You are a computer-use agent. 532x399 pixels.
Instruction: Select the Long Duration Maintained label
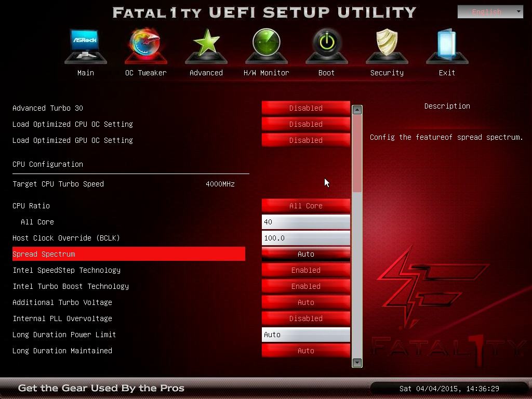tap(62, 351)
